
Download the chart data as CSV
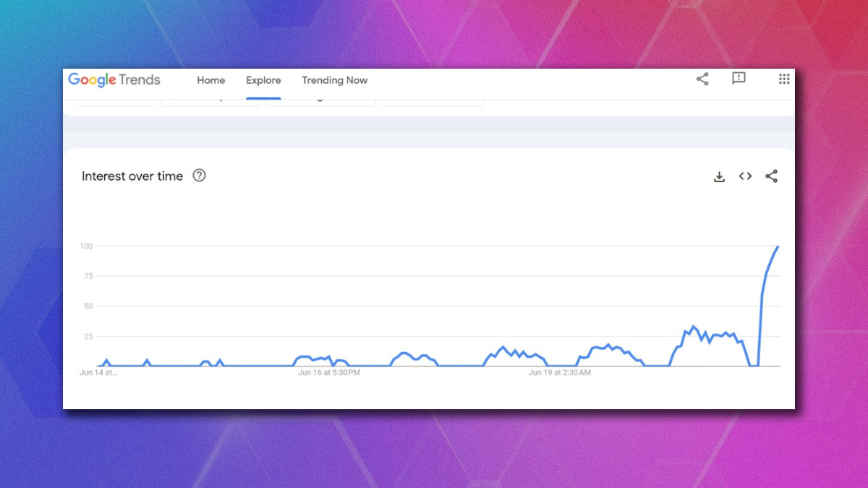(x=719, y=176)
